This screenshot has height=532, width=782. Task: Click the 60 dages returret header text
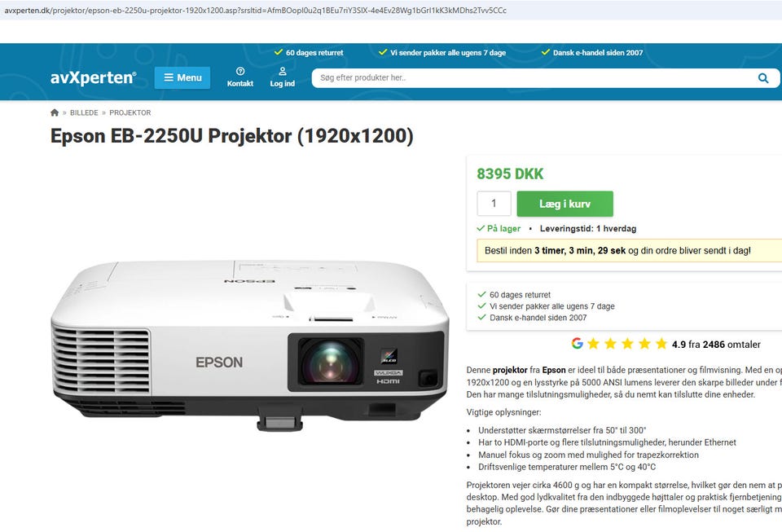click(x=314, y=53)
